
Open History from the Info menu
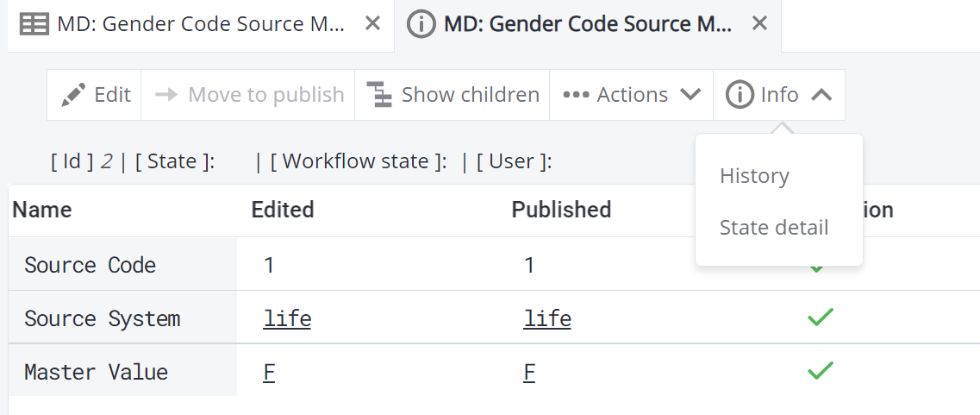point(754,176)
